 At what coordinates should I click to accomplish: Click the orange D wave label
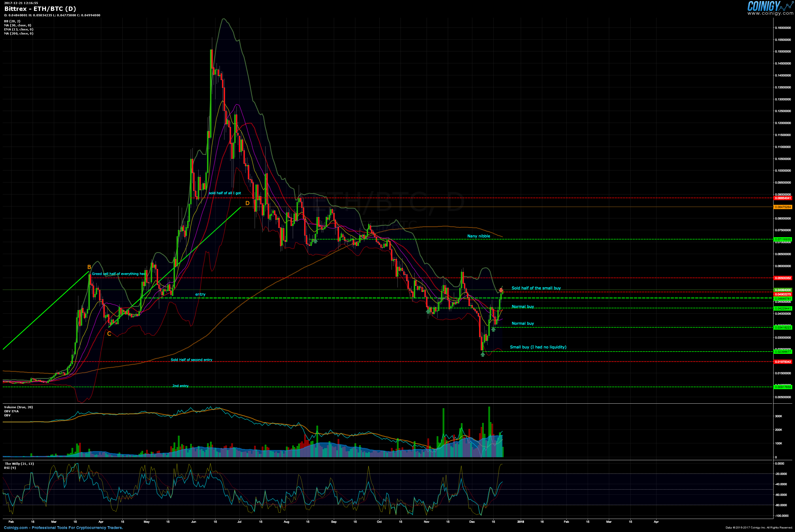coord(247,203)
